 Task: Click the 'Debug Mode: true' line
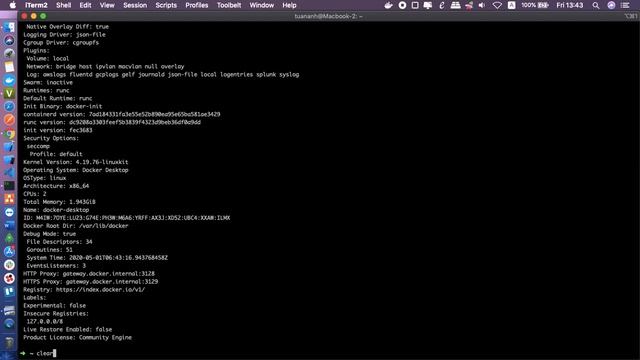49,233
